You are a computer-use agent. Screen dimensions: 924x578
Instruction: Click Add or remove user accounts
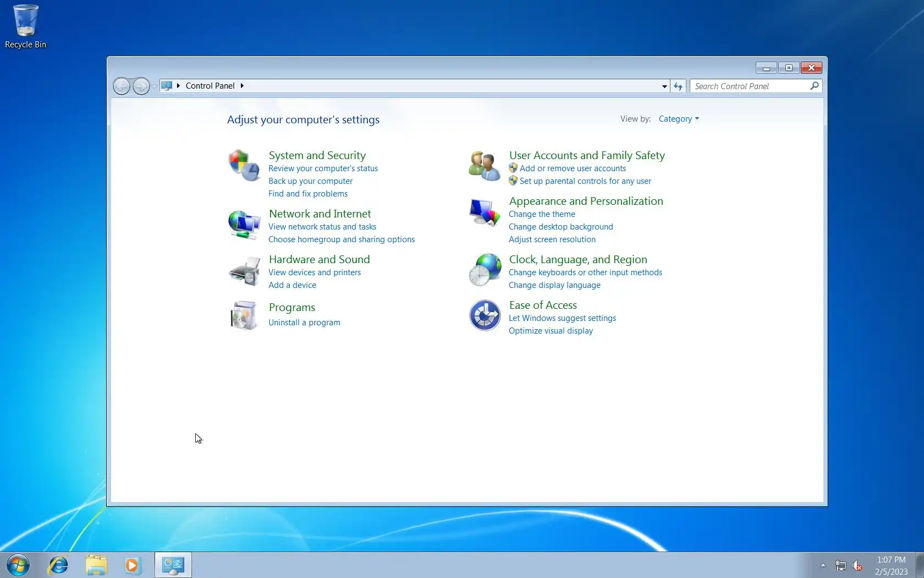pyautogui.click(x=573, y=168)
